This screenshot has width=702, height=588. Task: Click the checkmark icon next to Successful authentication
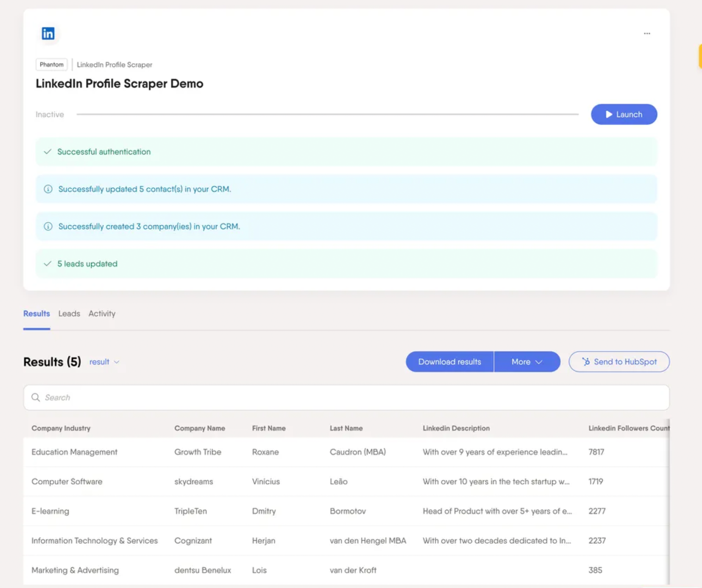(x=48, y=152)
